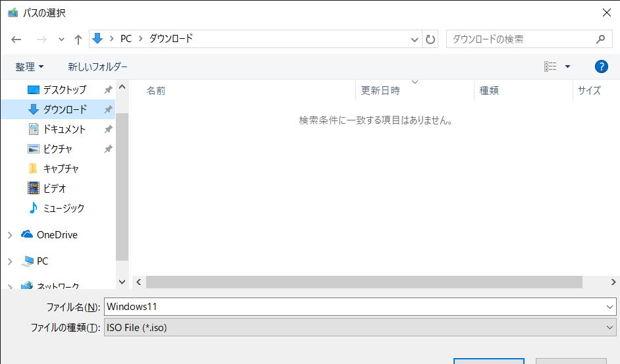
Task: Open recent locations dropdown chevron
Action: (x=61, y=39)
